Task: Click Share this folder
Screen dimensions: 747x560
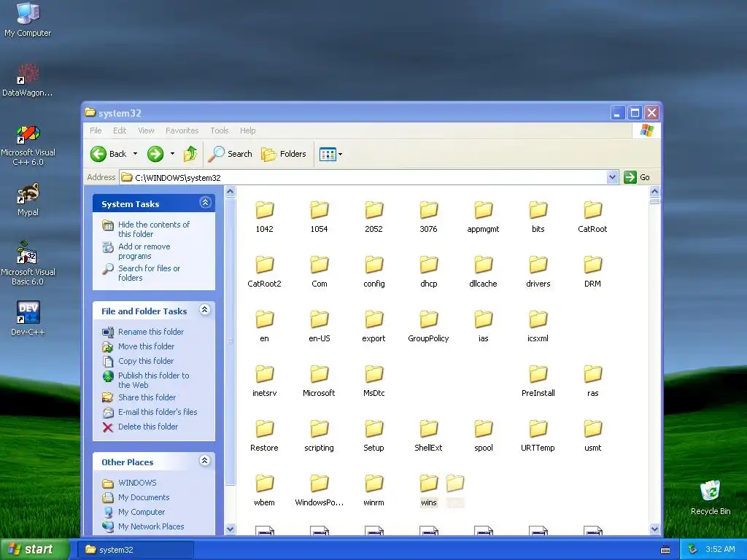Action: (147, 397)
